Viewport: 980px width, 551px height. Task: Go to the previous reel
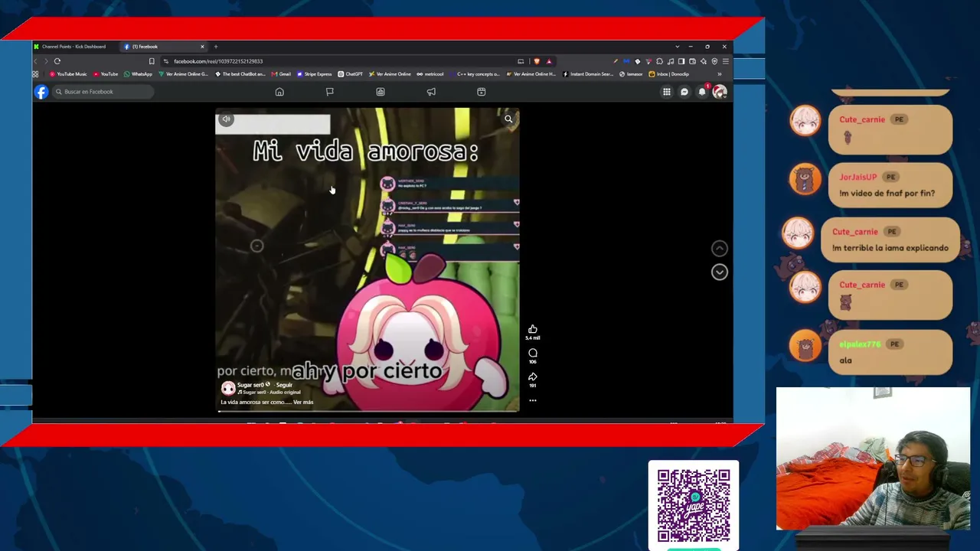tap(720, 248)
